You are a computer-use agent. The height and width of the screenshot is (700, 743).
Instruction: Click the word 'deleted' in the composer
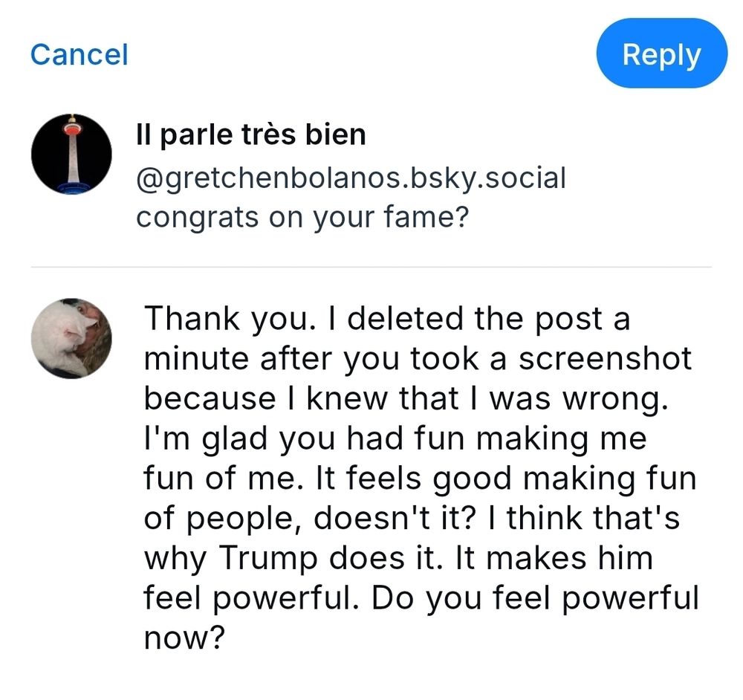(405, 318)
